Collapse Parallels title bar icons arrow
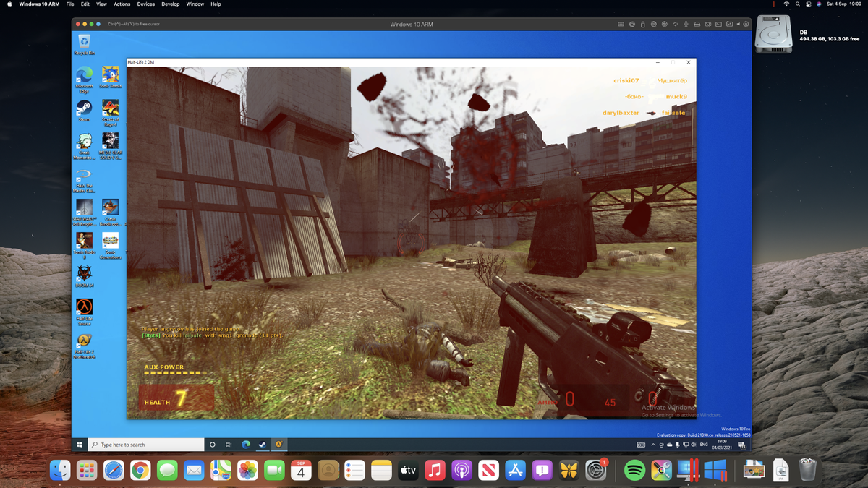 pos(738,24)
